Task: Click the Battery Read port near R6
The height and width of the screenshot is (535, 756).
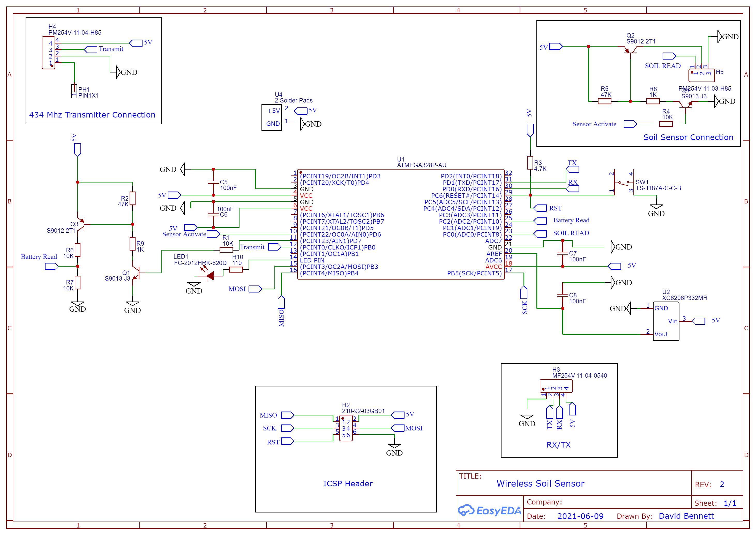Action: (51, 266)
